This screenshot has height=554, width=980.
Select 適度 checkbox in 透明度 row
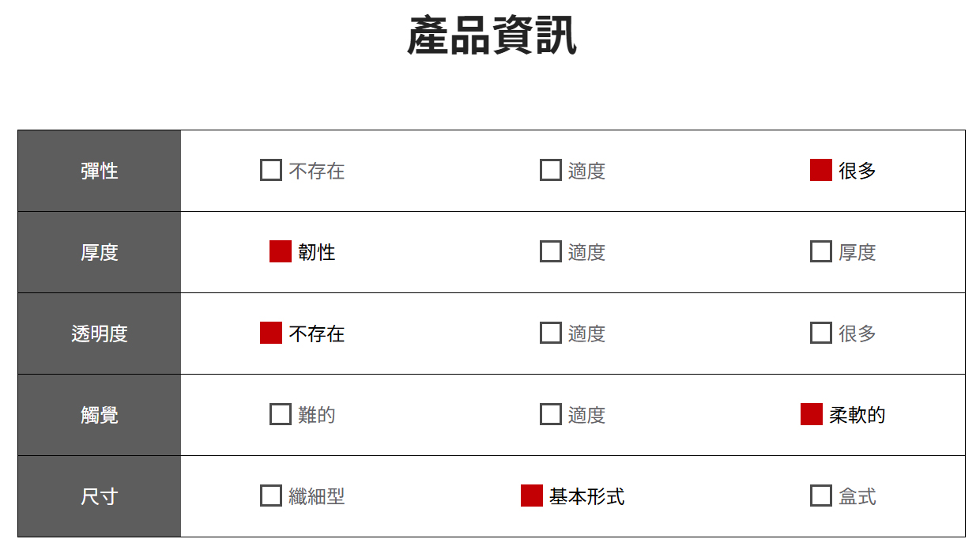click(x=551, y=333)
